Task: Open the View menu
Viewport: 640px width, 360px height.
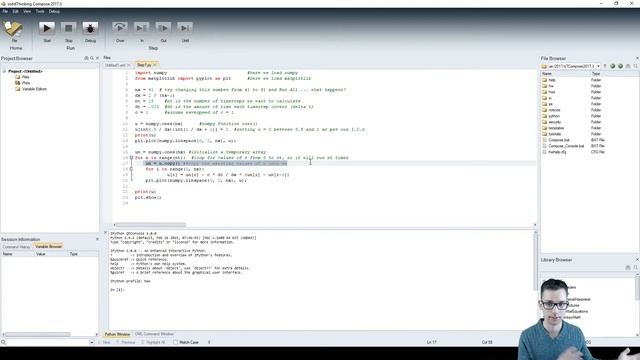Action: click(x=27, y=11)
